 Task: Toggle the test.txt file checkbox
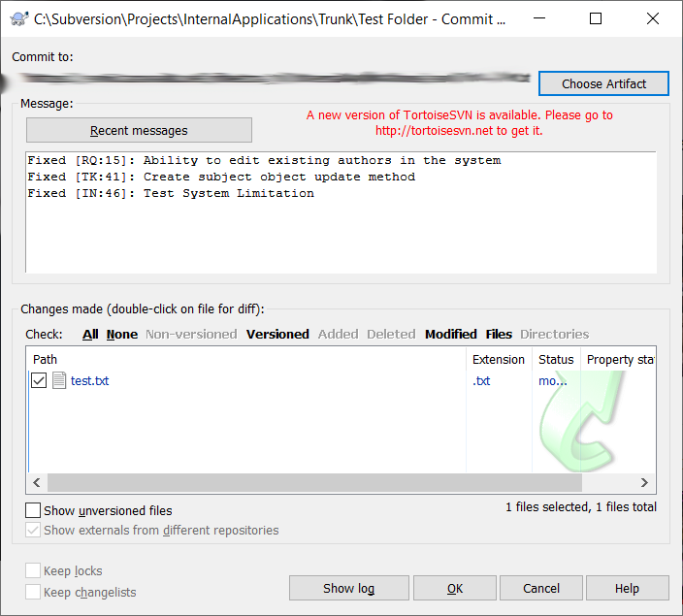coord(39,380)
